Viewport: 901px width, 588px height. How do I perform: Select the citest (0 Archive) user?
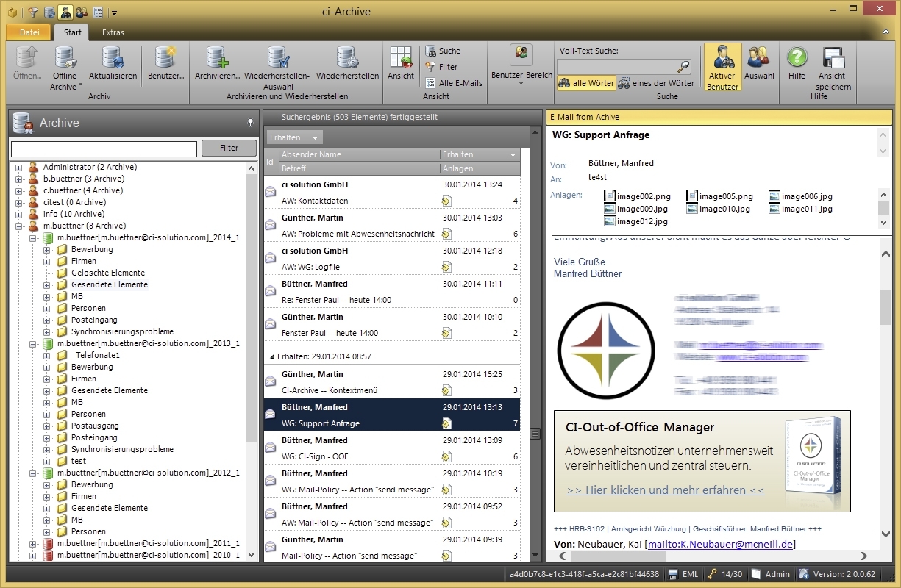coord(74,202)
